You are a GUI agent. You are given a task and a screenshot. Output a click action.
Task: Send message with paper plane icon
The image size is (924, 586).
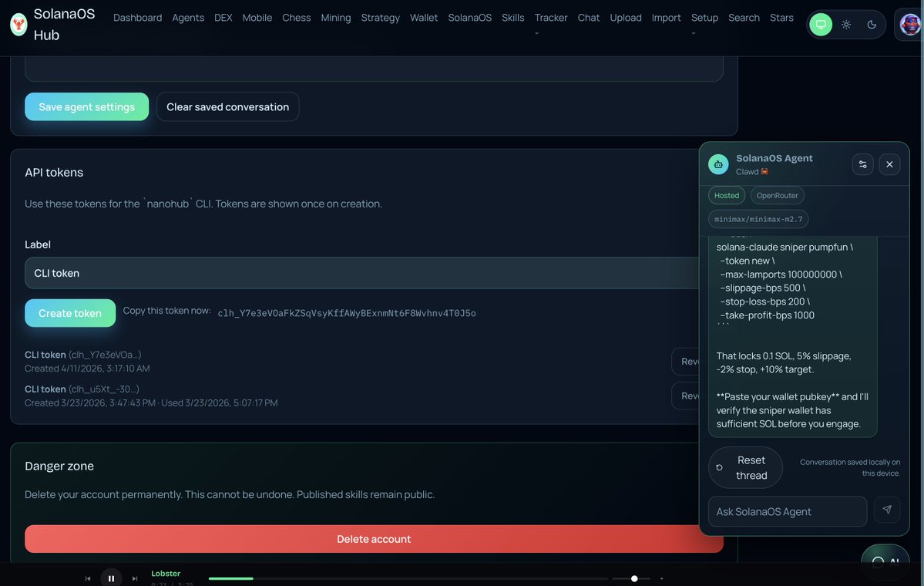pos(887,510)
